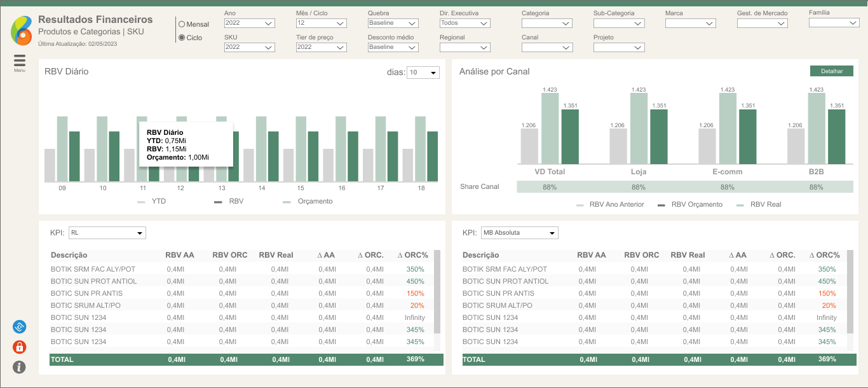Click the colorful company logo
The image size is (868, 388).
[x=21, y=31]
